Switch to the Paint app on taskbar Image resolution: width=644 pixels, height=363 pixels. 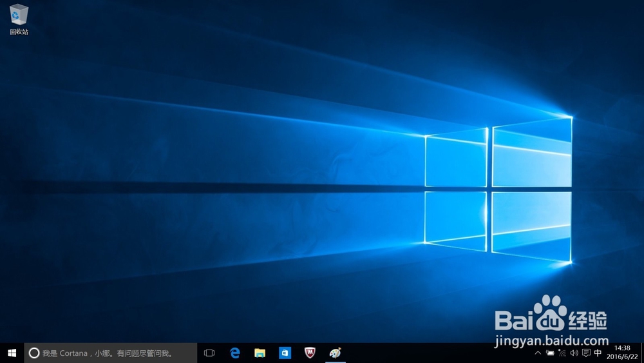click(335, 353)
